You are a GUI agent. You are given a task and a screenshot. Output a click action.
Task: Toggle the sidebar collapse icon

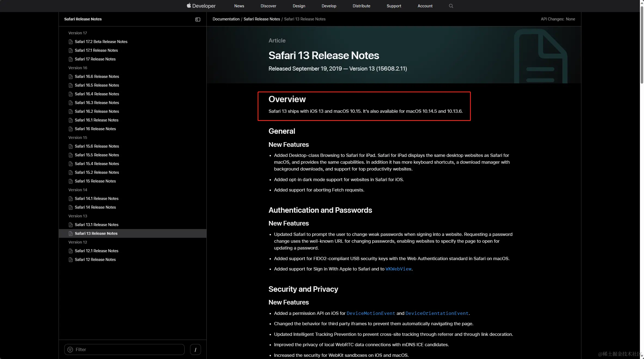[198, 19]
